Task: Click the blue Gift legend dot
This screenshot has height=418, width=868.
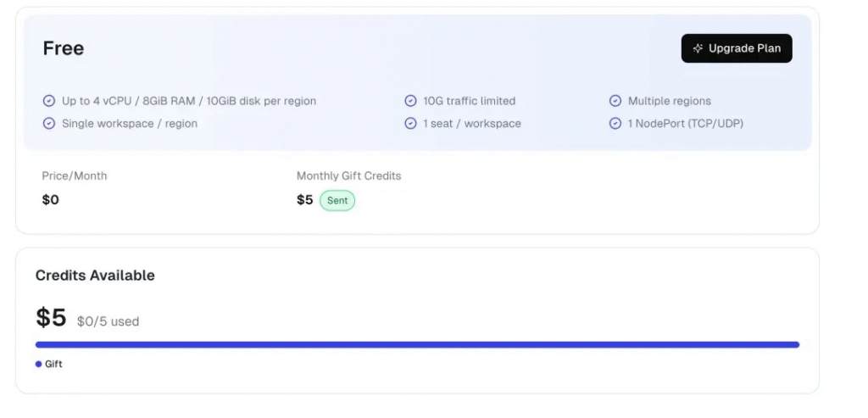Action: (x=39, y=364)
